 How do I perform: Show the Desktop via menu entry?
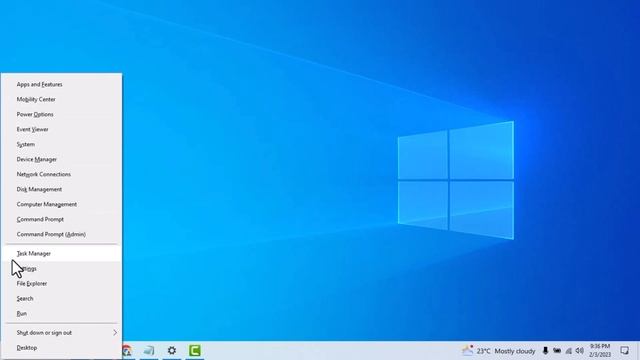(61, 348)
